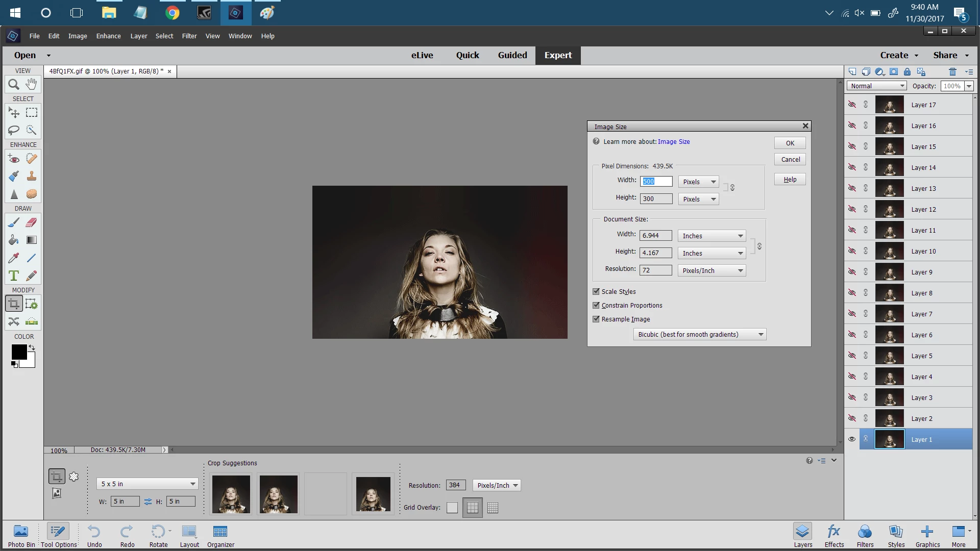Screen dimensions: 980x551
Task: Select the Hand tool
Action: coord(32,84)
